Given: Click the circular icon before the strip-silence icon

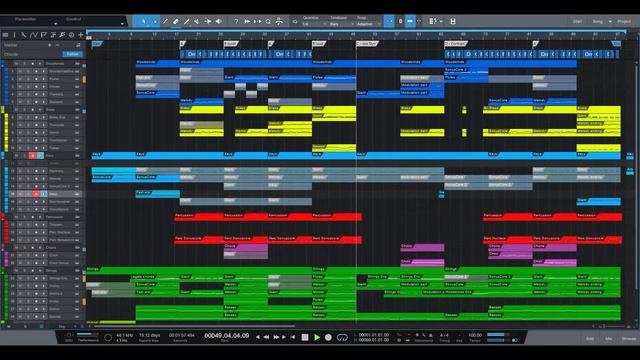Looking at the screenshot, I should pyautogui.click(x=268, y=21).
